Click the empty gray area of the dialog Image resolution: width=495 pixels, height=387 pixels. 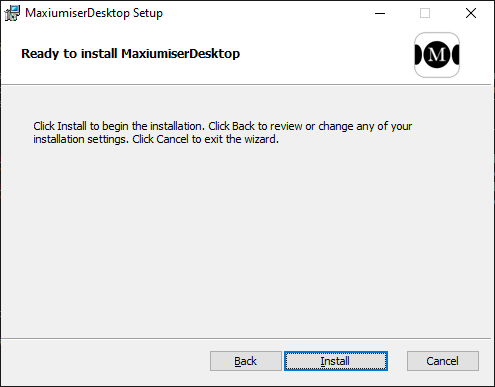coord(246,240)
